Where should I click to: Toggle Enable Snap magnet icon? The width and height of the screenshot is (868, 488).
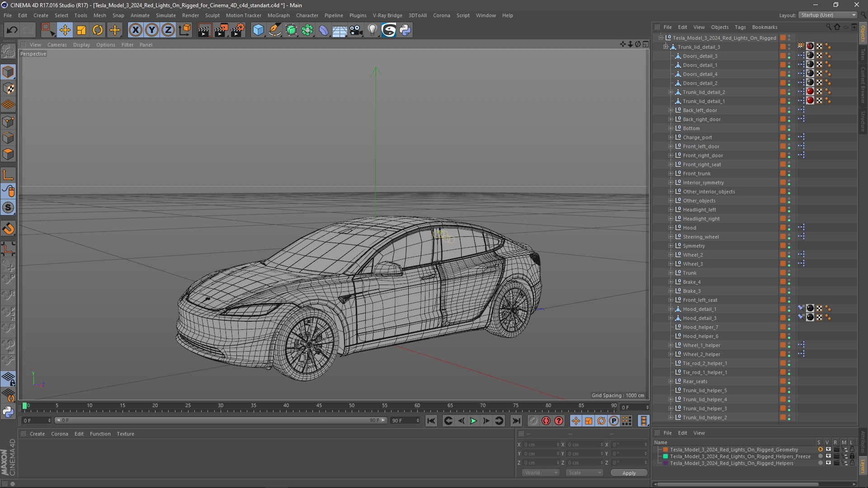8,229
